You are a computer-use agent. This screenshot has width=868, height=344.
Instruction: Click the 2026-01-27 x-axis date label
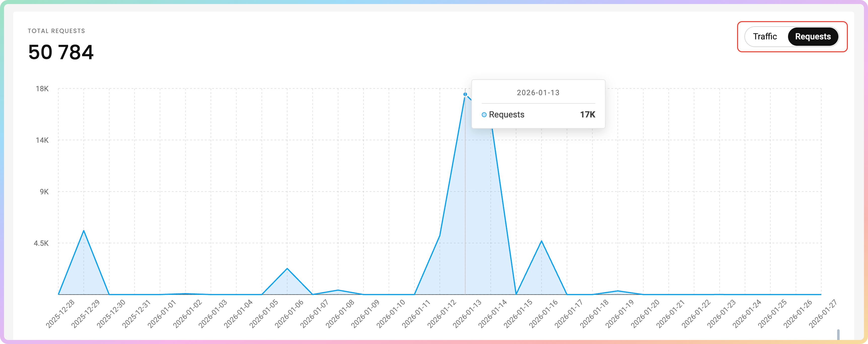point(823,314)
